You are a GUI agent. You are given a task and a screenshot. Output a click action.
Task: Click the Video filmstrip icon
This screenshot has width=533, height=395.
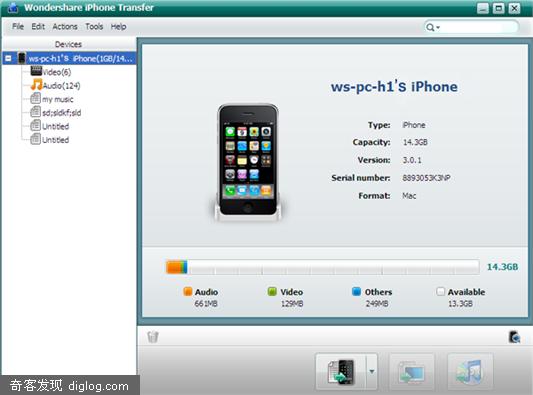pos(36,71)
